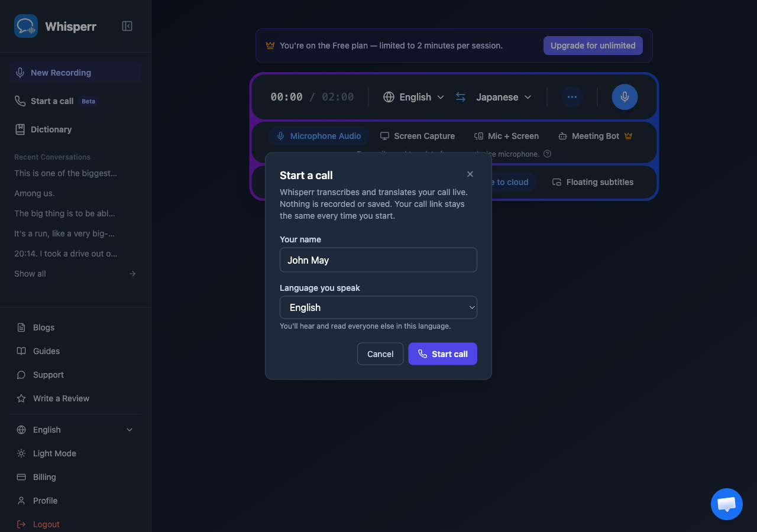Start recording with the microphone button
This screenshot has width=757, height=532.
tap(625, 97)
